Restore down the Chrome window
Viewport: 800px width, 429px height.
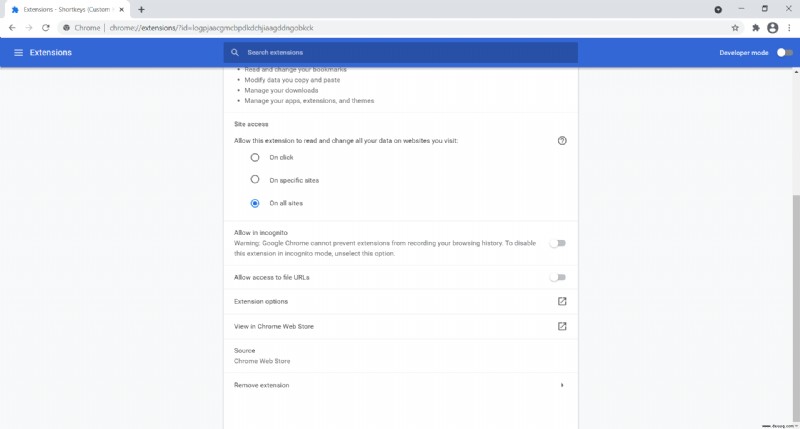click(x=764, y=9)
